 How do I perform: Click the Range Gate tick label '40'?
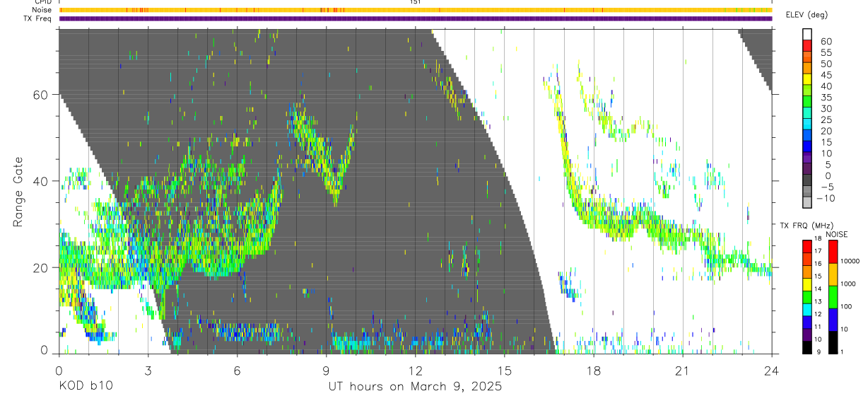click(x=42, y=181)
